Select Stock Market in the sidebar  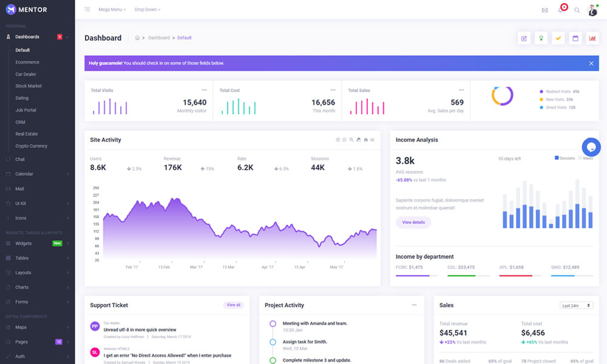[x=29, y=86]
